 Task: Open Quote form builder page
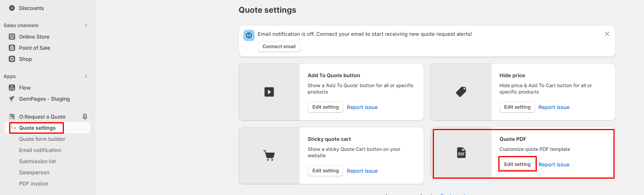coord(42,139)
